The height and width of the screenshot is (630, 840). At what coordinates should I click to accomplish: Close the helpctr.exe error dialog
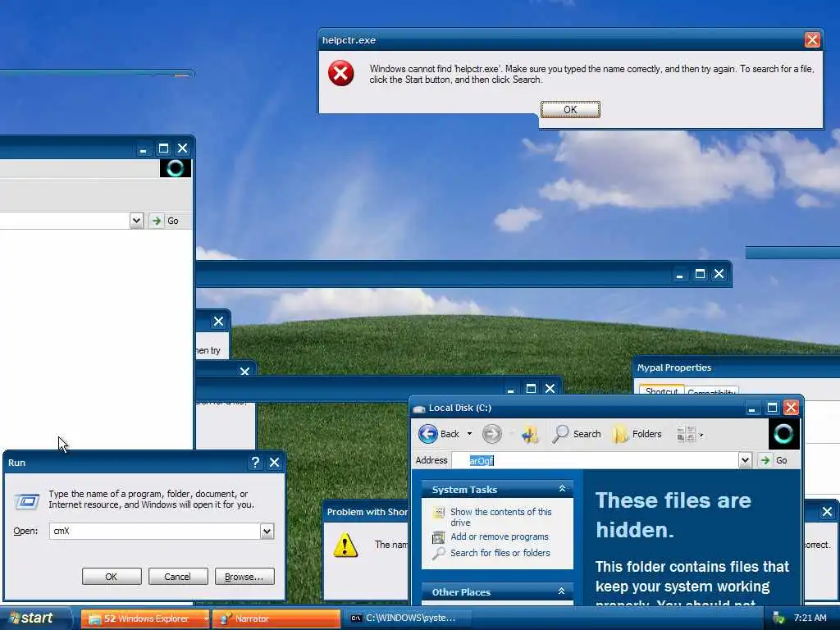812,40
